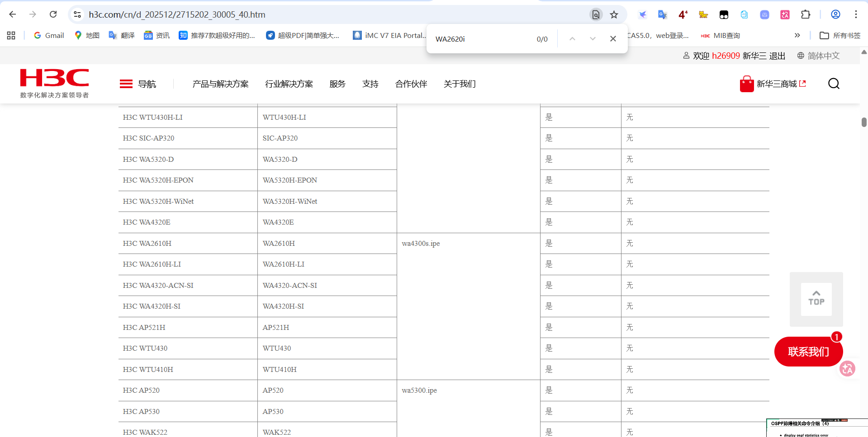Go to previous find result
This screenshot has width=868, height=437.
pos(572,39)
